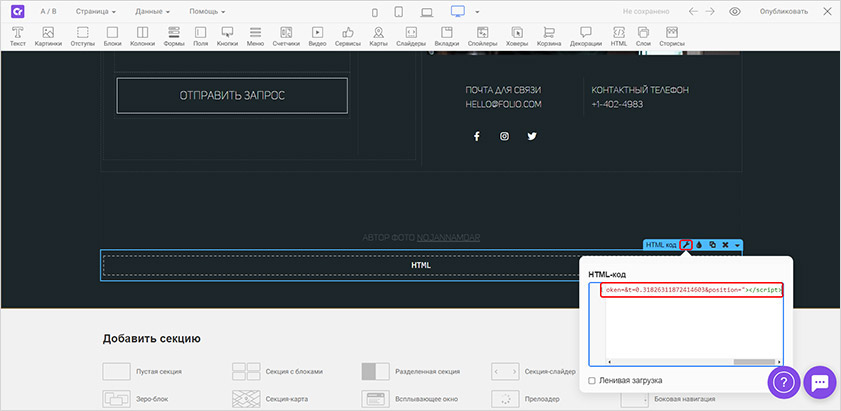Screen dimensions: 841x411
Task: Pick the Ховеры tool
Action: (x=517, y=36)
